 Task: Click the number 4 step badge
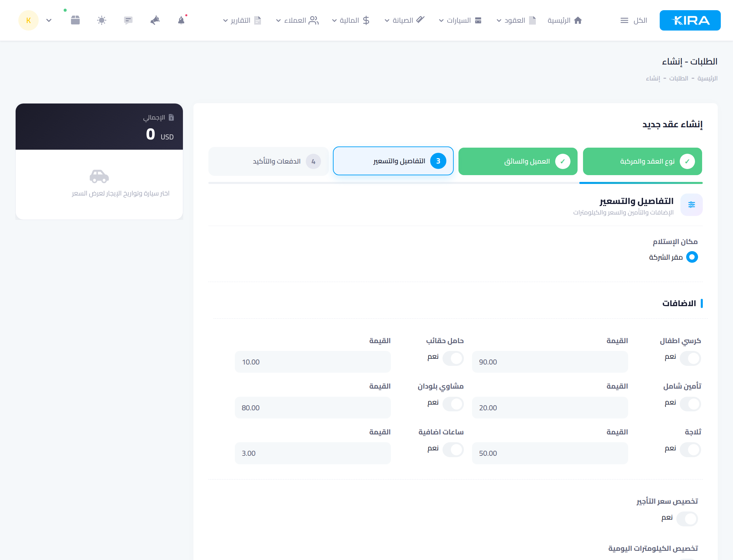(313, 162)
